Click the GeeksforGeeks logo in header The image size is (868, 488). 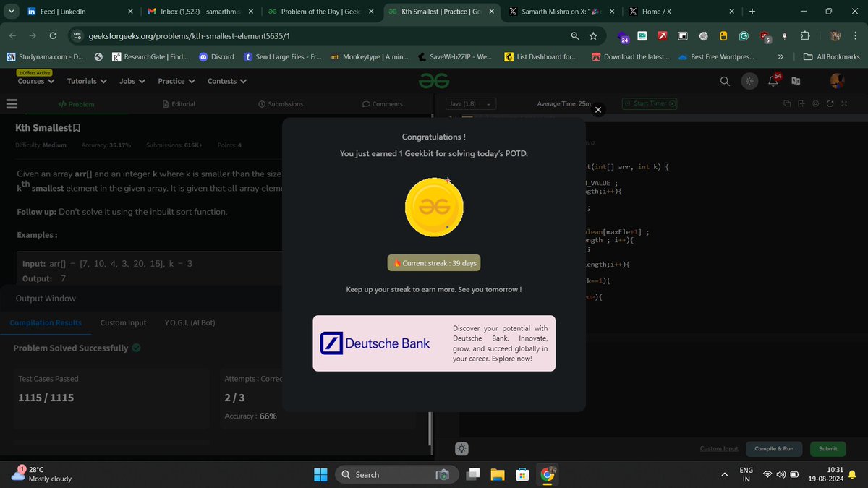pos(434,81)
